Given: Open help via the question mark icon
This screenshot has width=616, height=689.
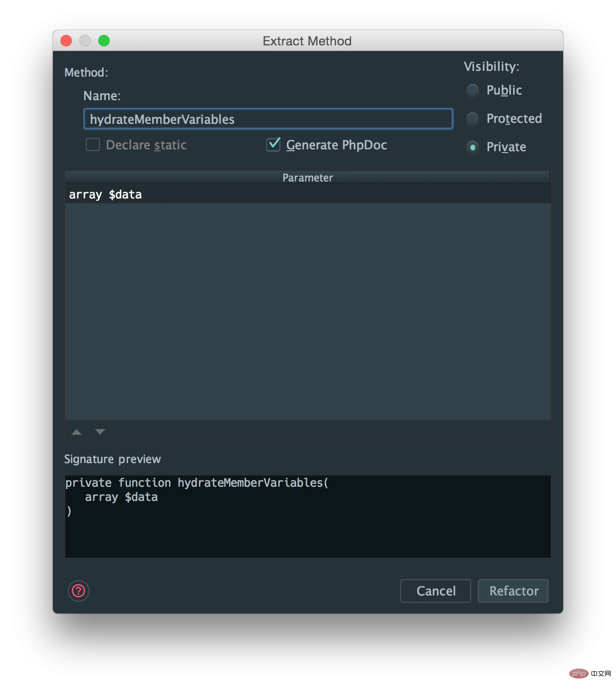Looking at the screenshot, I should (78, 591).
